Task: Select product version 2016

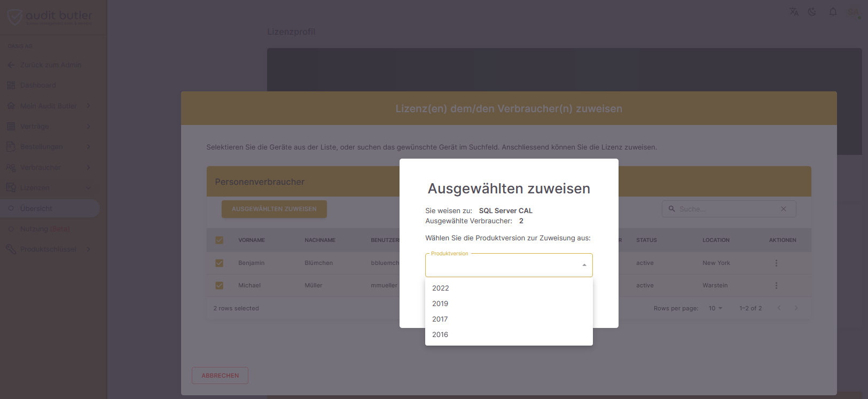Action: pos(509,335)
